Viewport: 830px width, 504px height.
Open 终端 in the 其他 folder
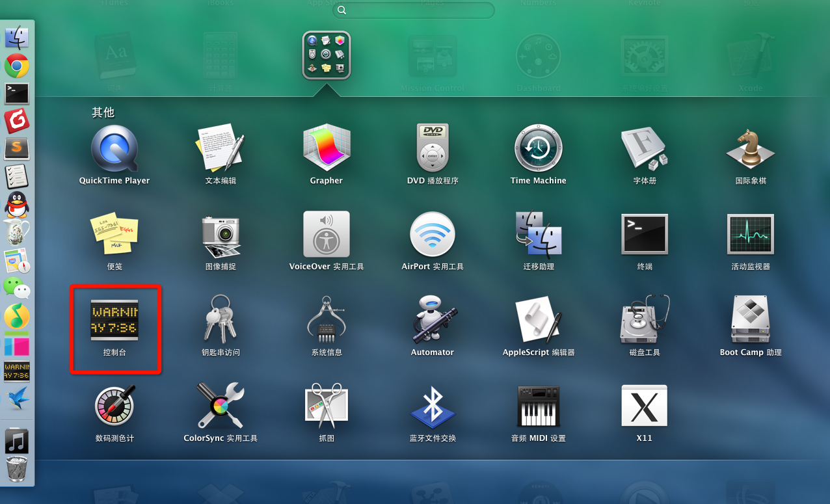tap(645, 234)
